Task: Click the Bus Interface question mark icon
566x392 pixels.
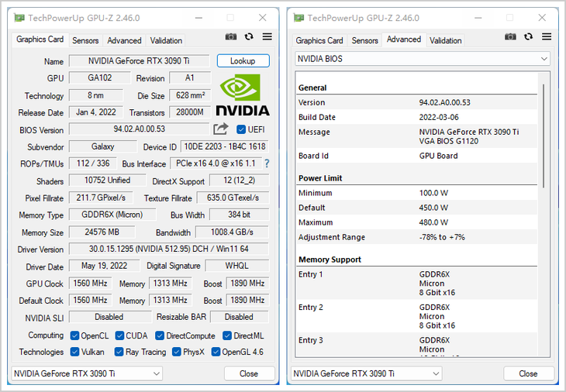Action: click(x=267, y=163)
